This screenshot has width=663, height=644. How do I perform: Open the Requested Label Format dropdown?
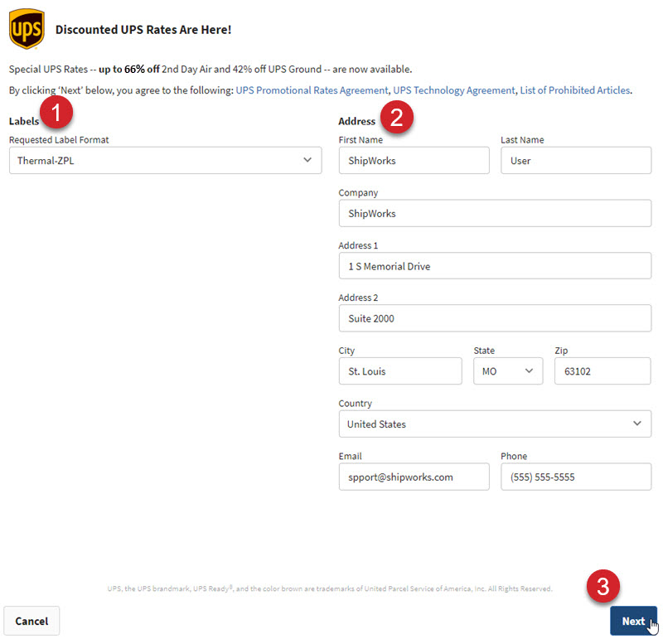[165, 160]
